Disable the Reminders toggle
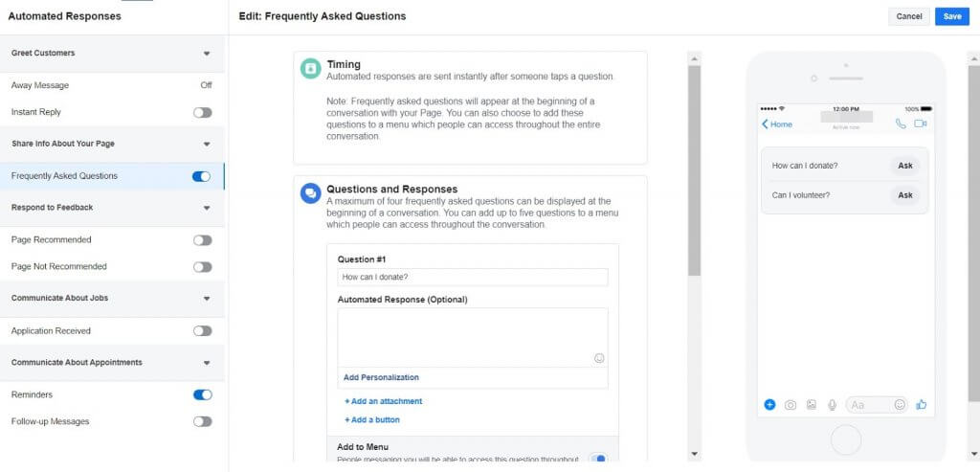Image resolution: width=980 pixels, height=472 pixels. 202,394
